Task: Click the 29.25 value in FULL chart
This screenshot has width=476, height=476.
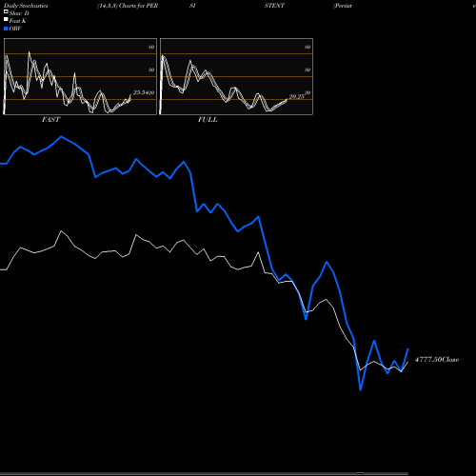Action: (x=297, y=96)
